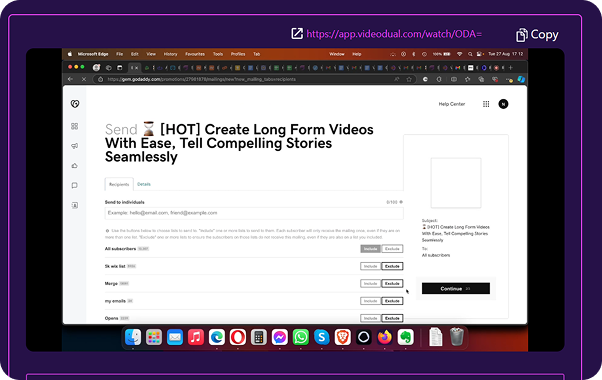Open WhatsApp from the dock
The width and height of the screenshot is (602, 380).
point(301,337)
